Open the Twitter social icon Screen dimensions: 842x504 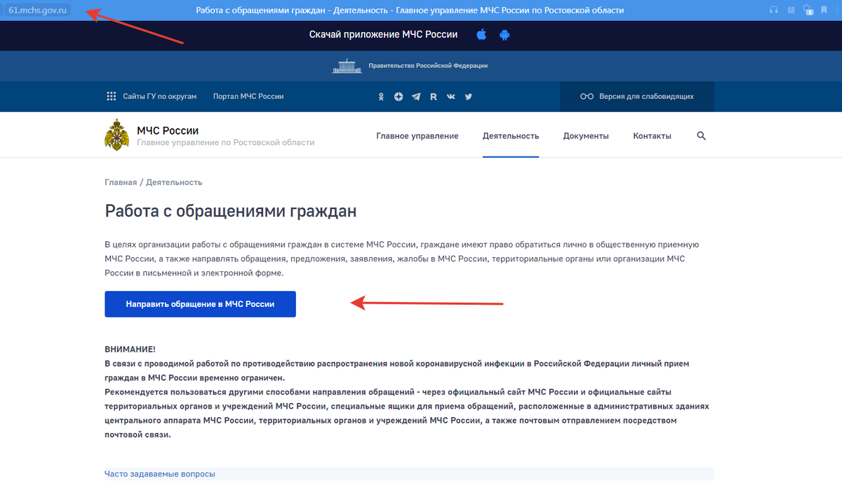point(468,97)
